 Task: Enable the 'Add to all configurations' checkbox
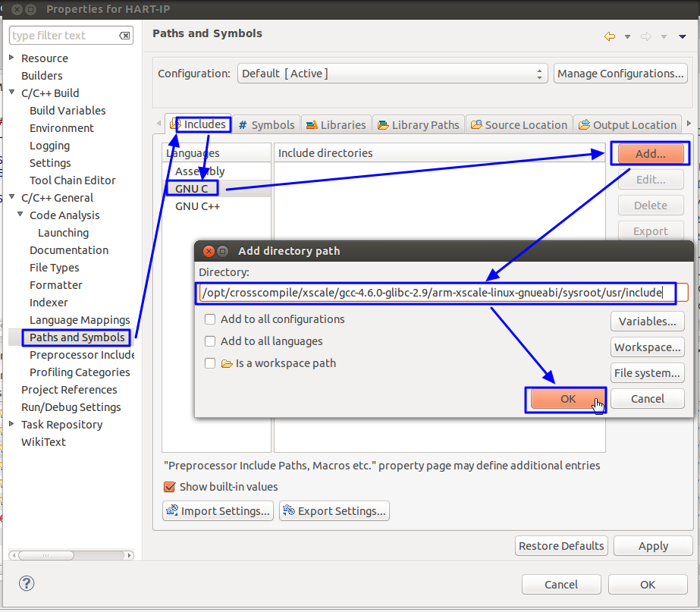[x=209, y=319]
